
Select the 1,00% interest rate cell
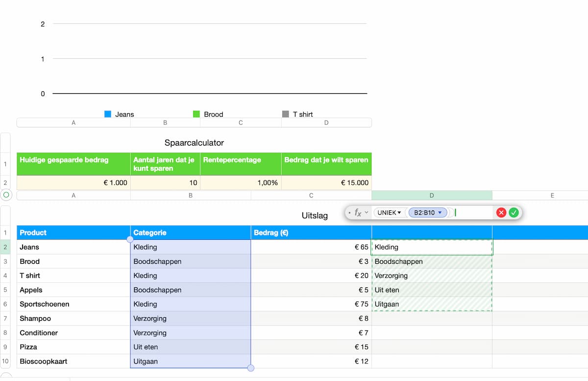241,183
